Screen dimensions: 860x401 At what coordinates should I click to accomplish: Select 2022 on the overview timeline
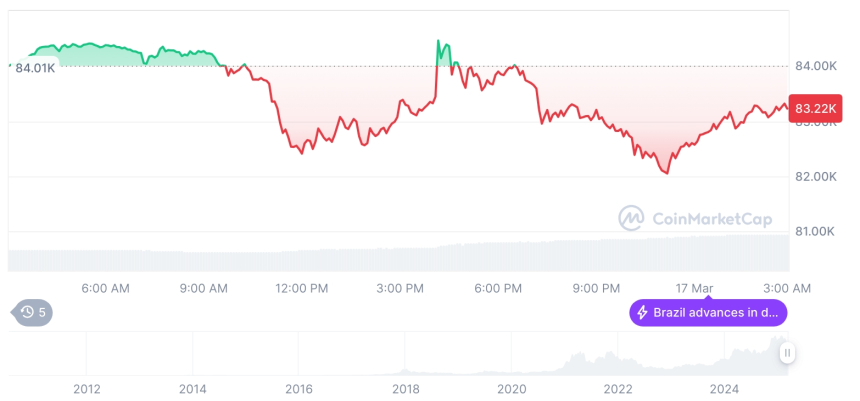[x=618, y=388]
